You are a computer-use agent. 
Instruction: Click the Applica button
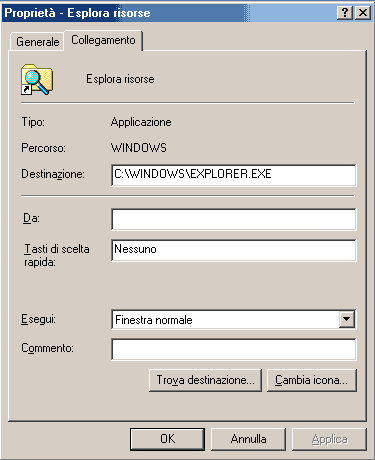click(329, 439)
